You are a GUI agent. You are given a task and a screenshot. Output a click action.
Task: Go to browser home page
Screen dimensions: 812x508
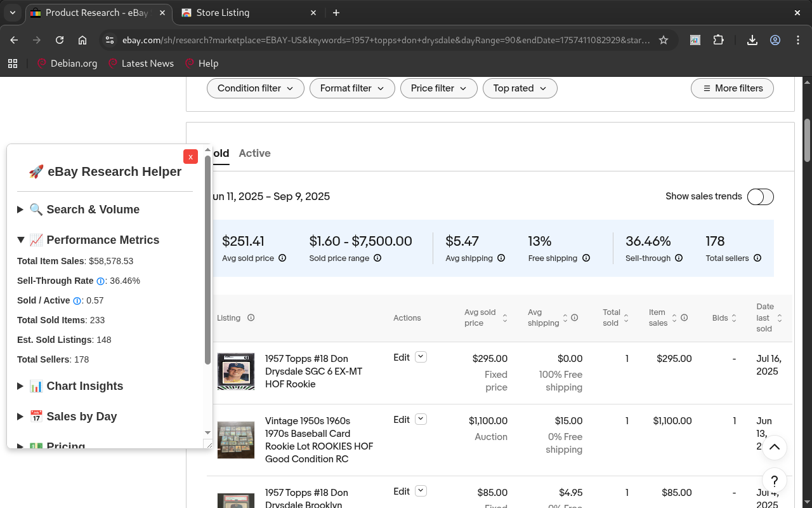(82, 40)
